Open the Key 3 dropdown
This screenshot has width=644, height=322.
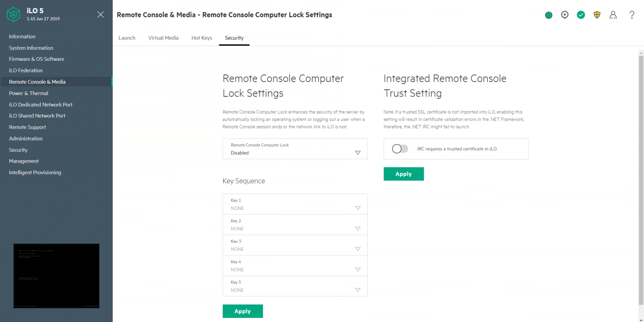pos(295,245)
